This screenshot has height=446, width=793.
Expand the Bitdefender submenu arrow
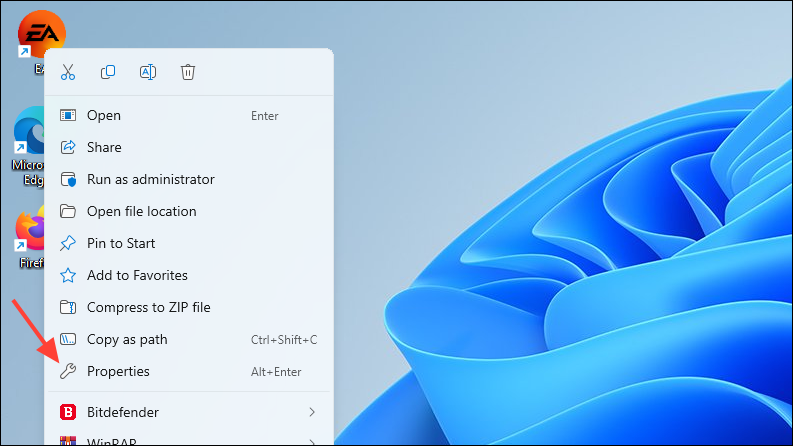point(312,412)
